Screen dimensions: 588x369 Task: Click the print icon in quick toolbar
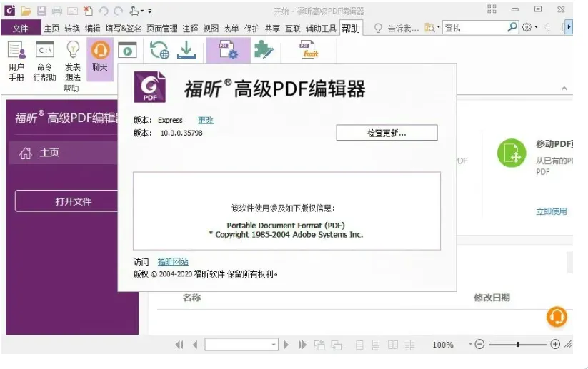(57, 11)
